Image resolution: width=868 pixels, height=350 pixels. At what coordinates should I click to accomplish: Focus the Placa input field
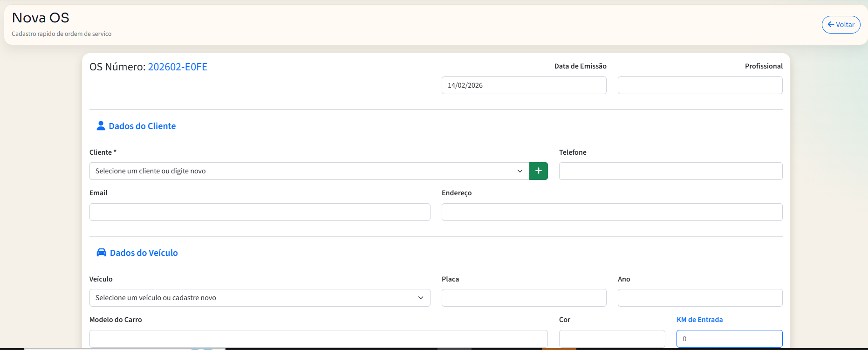[x=524, y=298]
